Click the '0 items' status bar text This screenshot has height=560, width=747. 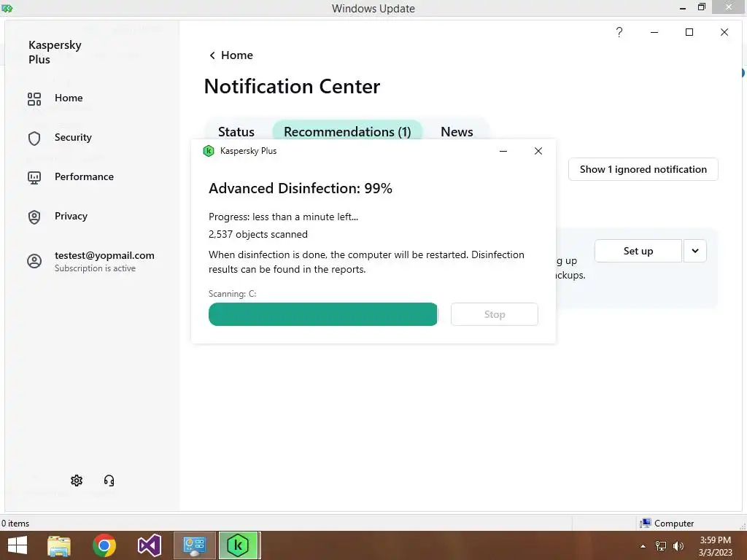(x=15, y=524)
